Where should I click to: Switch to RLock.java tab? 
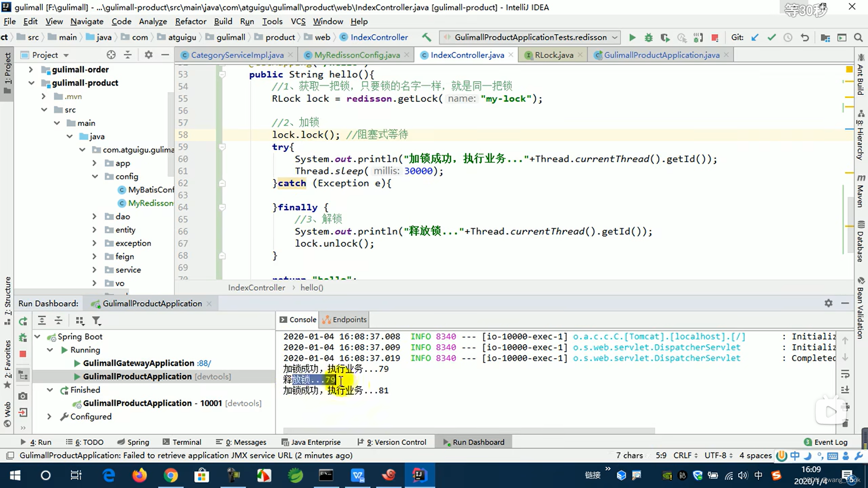click(553, 55)
